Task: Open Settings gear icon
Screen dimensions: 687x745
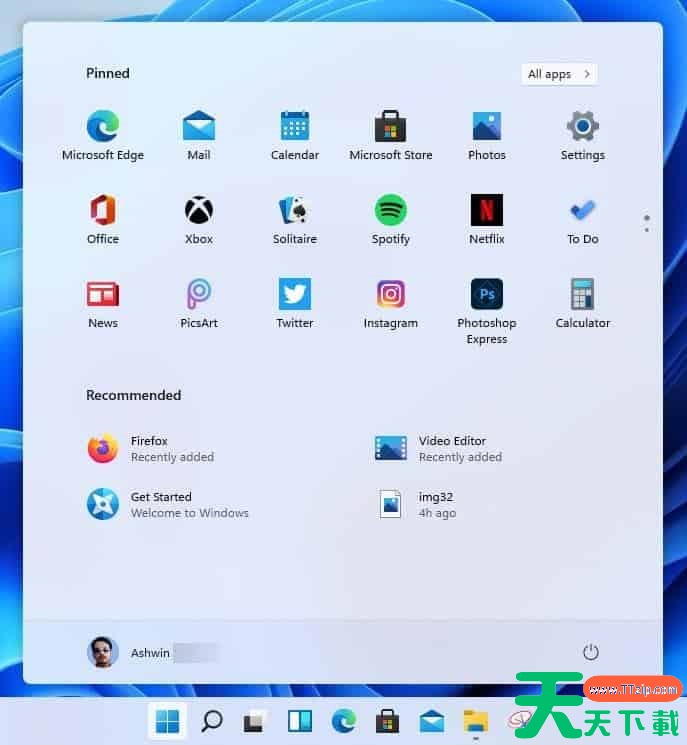Action: point(582,135)
